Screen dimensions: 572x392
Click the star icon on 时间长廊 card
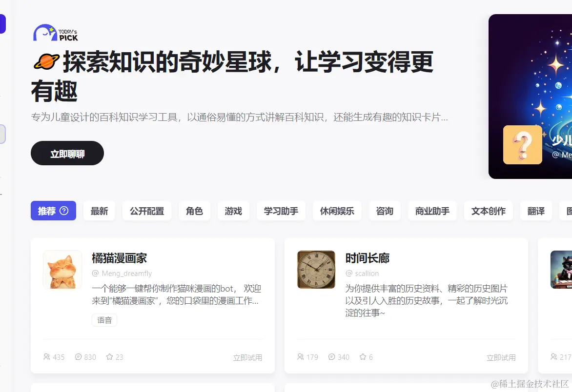pyautogui.click(x=363, y=357)
